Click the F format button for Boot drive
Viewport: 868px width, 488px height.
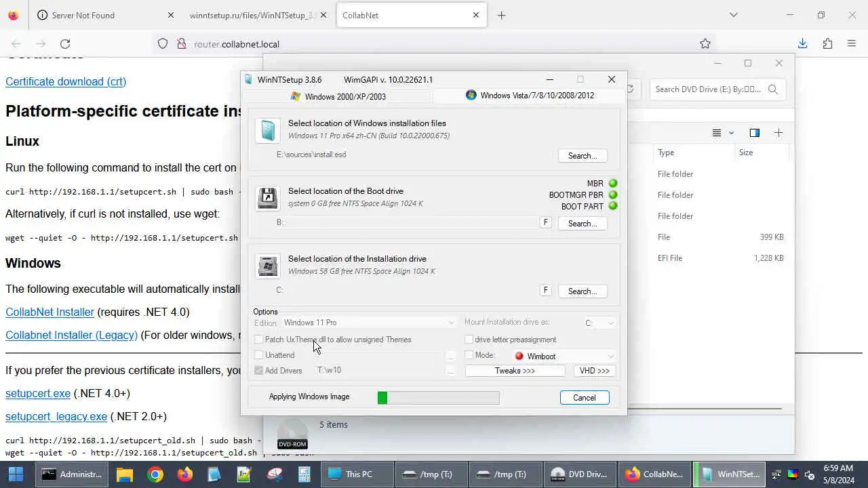click(545, 222)
